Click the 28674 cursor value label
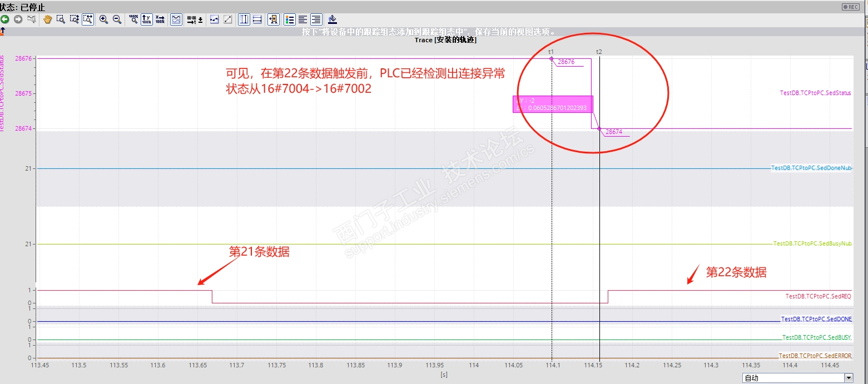This screenshot has width=868, height=384. pyautogui.click(x=614, y=132)
